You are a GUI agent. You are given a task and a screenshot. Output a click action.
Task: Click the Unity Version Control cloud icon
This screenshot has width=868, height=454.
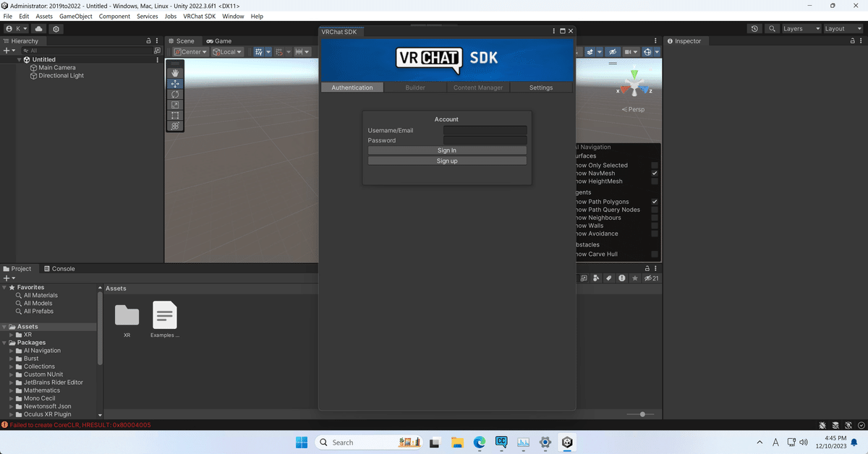click(x=38, y=28)
